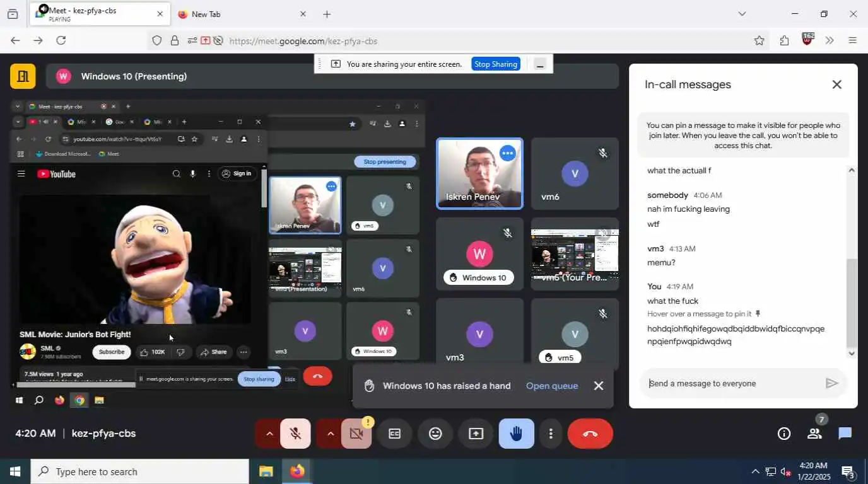Reload the page with the refresh icon

[61, 40]
